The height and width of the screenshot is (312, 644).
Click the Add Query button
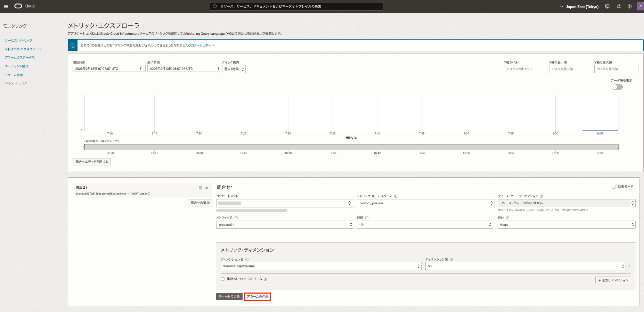click(200, 203)
